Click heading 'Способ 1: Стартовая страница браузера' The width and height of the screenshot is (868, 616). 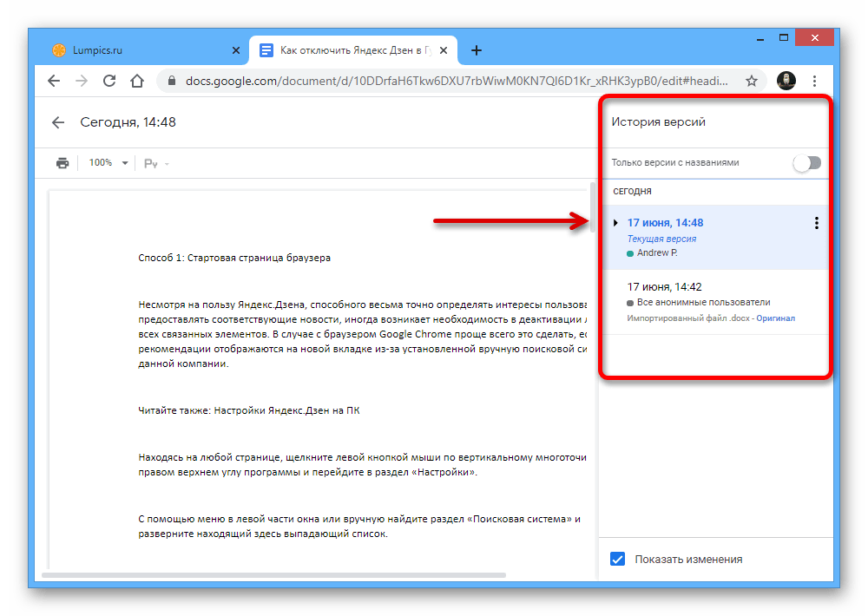pos(234,258)
